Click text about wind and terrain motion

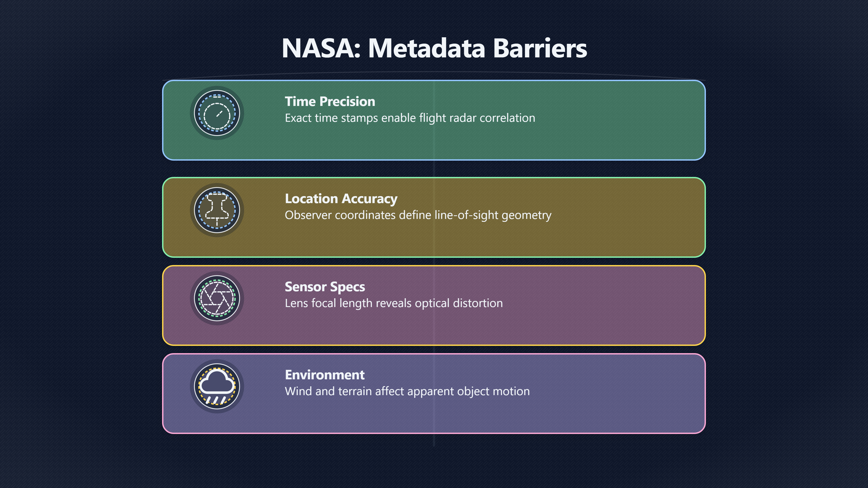click(407, 391)
